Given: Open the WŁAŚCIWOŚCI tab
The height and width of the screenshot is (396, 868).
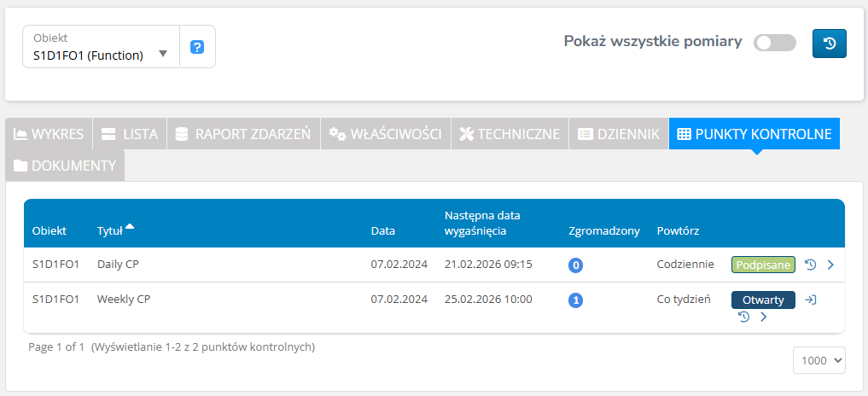Looking at the screenshot, I should coord(385,133).
